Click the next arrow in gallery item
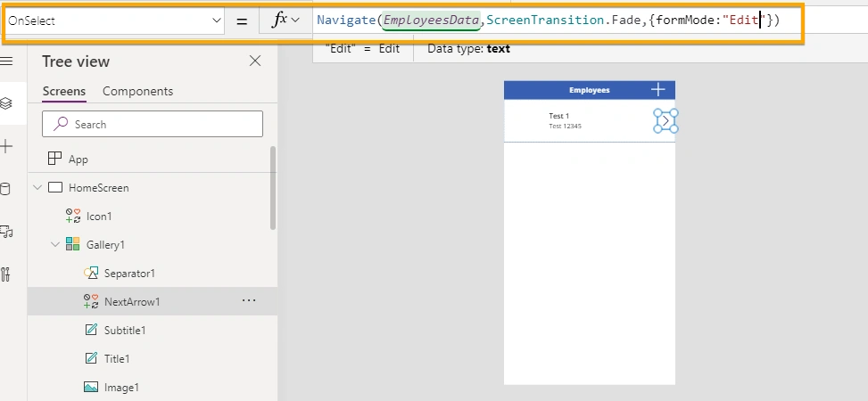The width and height of the screenshot is (868, 401). click(666, 120)
